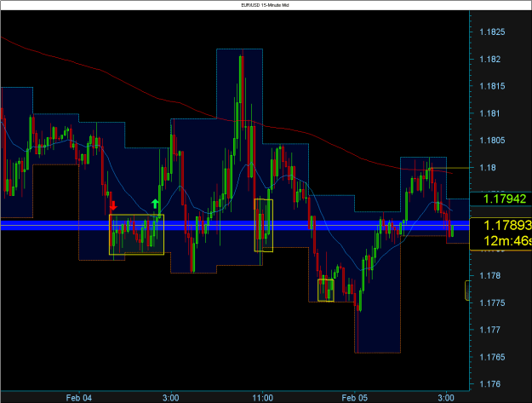The width and height of the screenshot is (532, 403).
Task: Click the chart title EUR/USD 15-Minute Mid
Action: coord(265,5)
